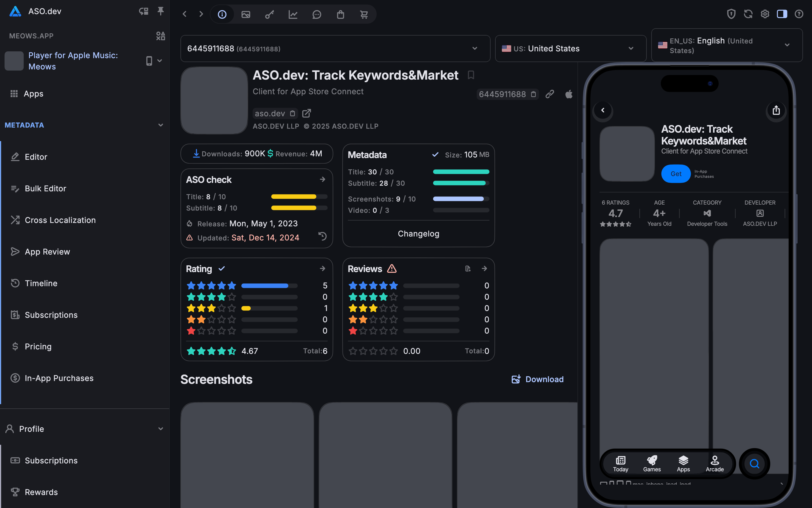Open the shopping bag toolbar tab
Image resolution: width=812 pixels, height=508 pixels.
point(340,14)
